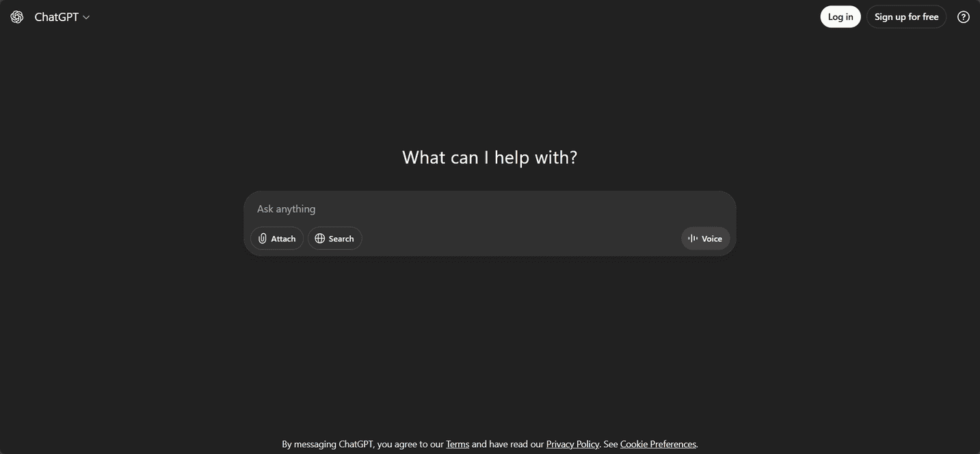
Task: Open the Cookie Preferences link
Action: [x=658, y=444]
